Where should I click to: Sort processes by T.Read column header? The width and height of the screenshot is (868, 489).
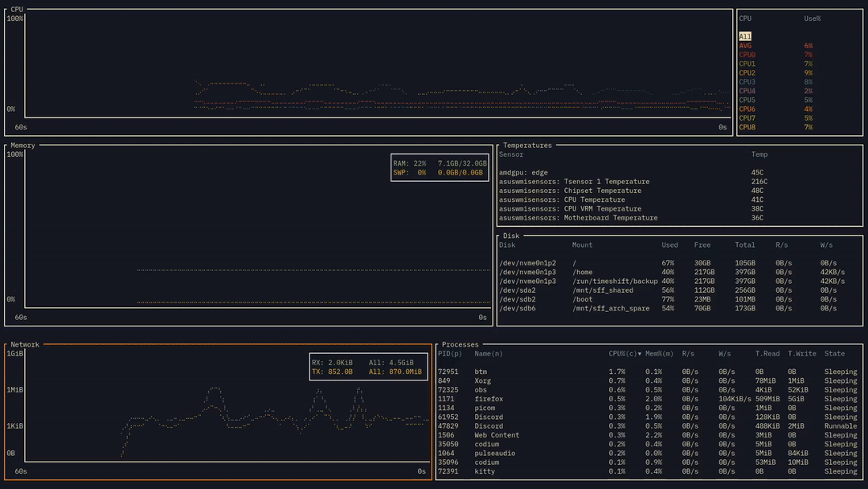pos(768,354)
